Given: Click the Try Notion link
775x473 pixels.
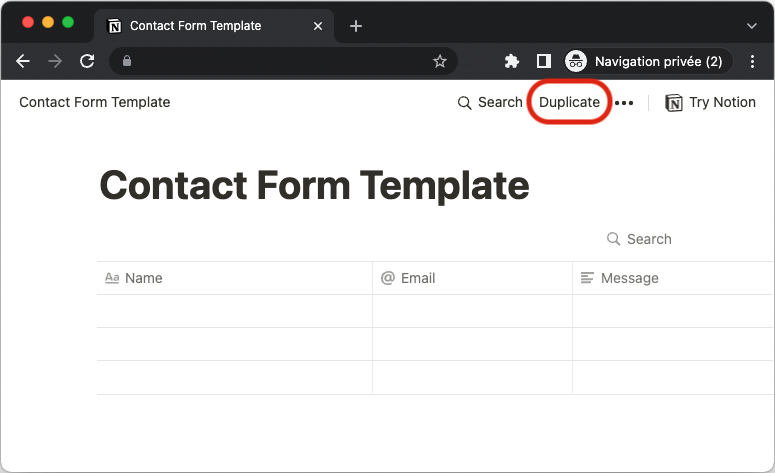Looking at the screenshot, I should (x=722, y=102).
